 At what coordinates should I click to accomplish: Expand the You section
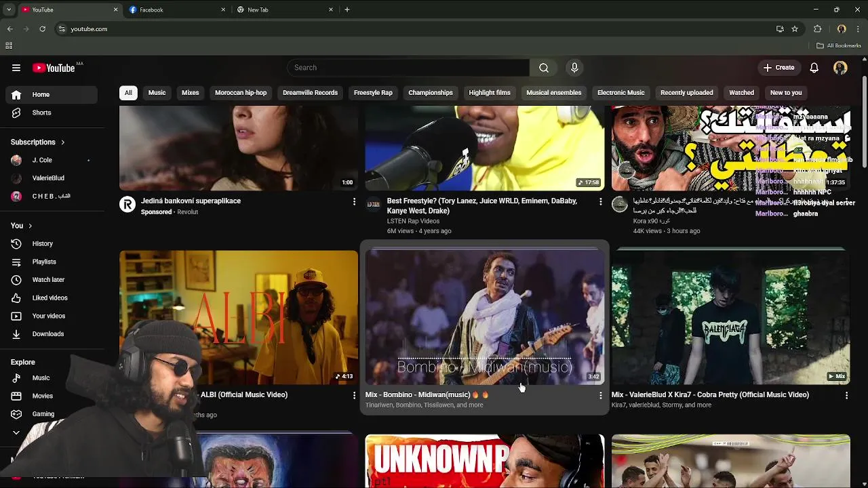(21, 226)
